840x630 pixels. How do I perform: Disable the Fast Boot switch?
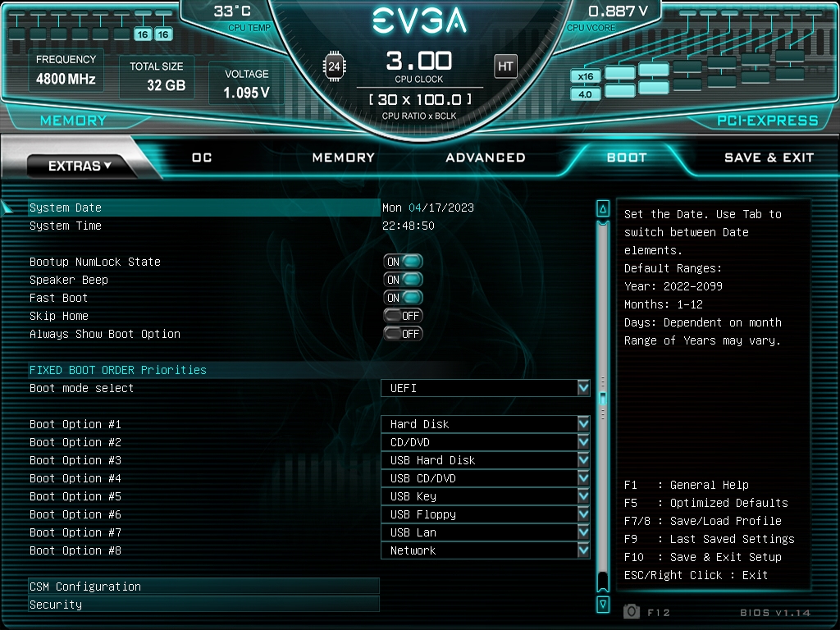[x=404, y=297]
